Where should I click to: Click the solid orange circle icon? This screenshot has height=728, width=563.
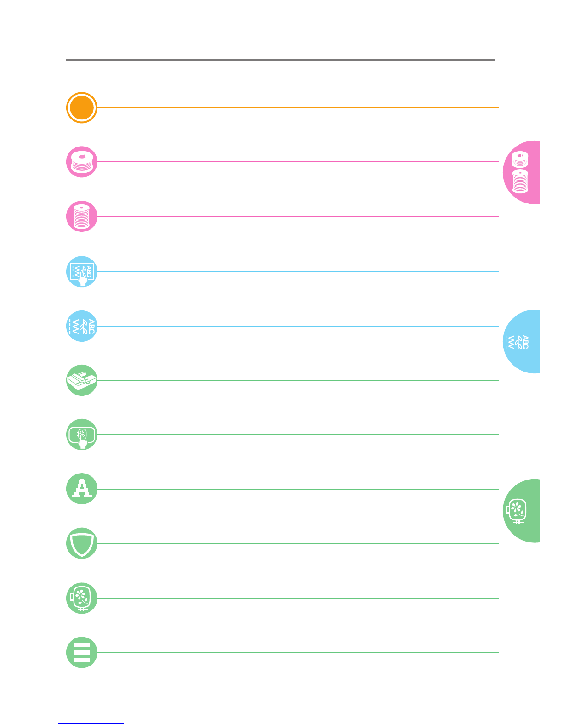82,108
